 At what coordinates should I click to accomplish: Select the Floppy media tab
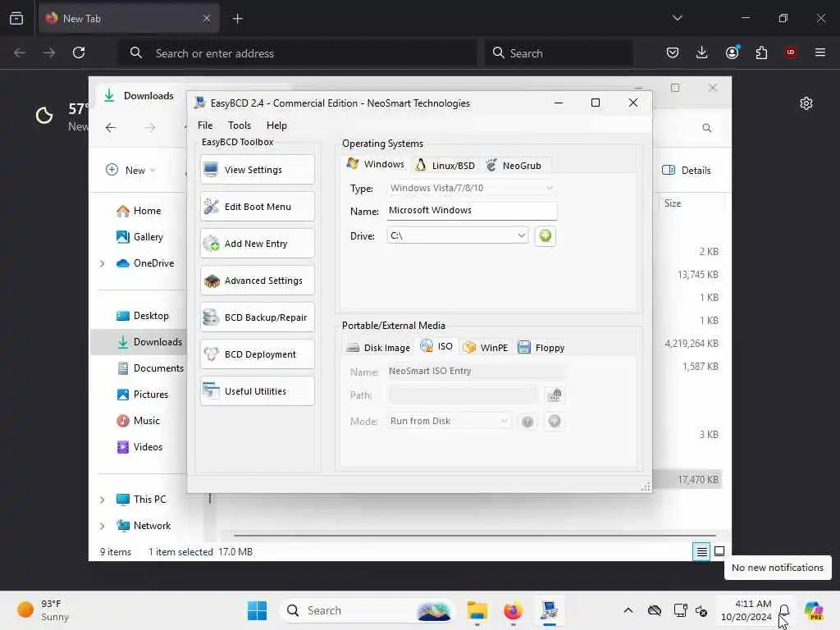(x=541, y=348)
